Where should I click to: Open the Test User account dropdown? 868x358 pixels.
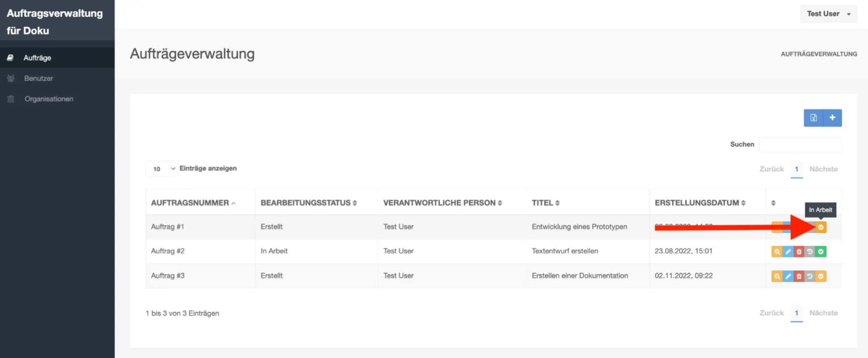[828, 14]
